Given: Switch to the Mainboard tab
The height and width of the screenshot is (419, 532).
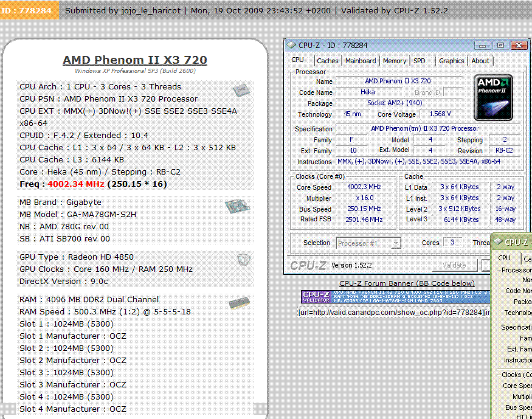Looking at the screenshot, I should (x=361, y=61).
